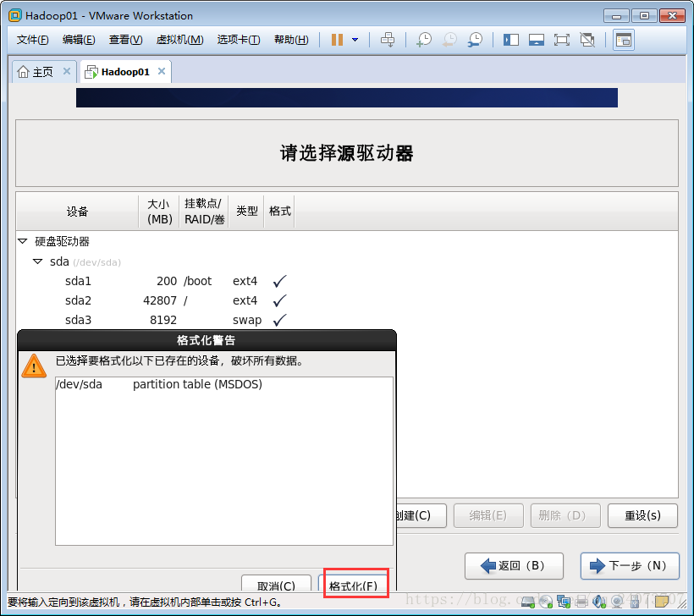694x616 pixels.
Task: Click the 取消(C) button in dialog
Action: 276,585
